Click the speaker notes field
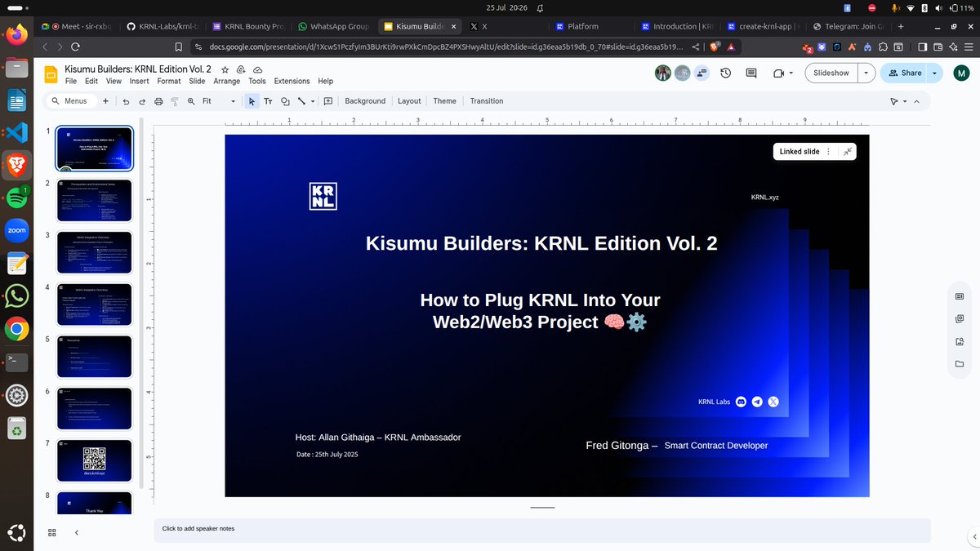 point(542,529)
